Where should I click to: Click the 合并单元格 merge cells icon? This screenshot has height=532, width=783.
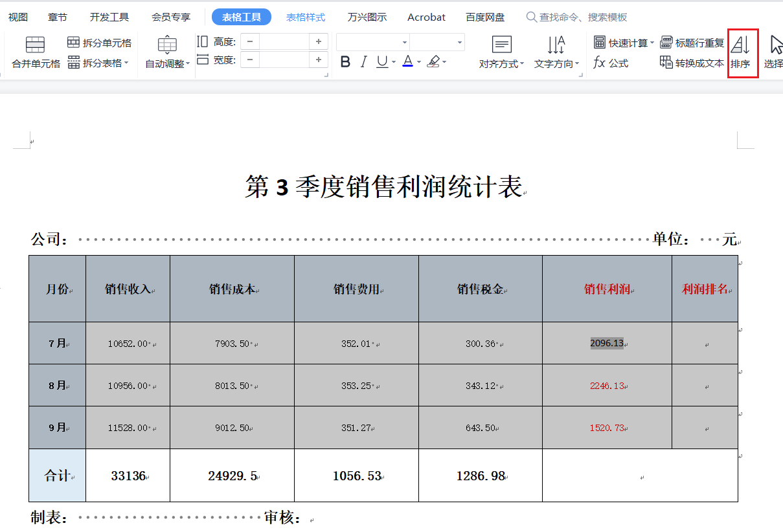pos(35,45)
